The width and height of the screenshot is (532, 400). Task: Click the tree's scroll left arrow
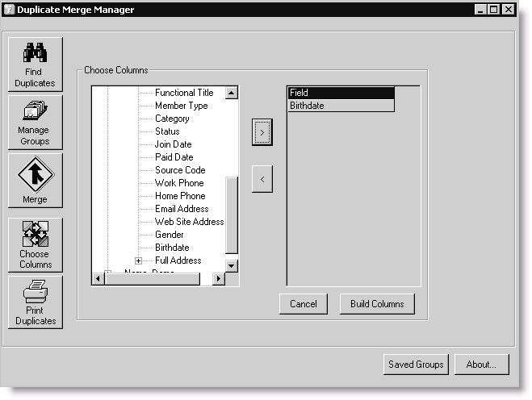tap(98, 279)
